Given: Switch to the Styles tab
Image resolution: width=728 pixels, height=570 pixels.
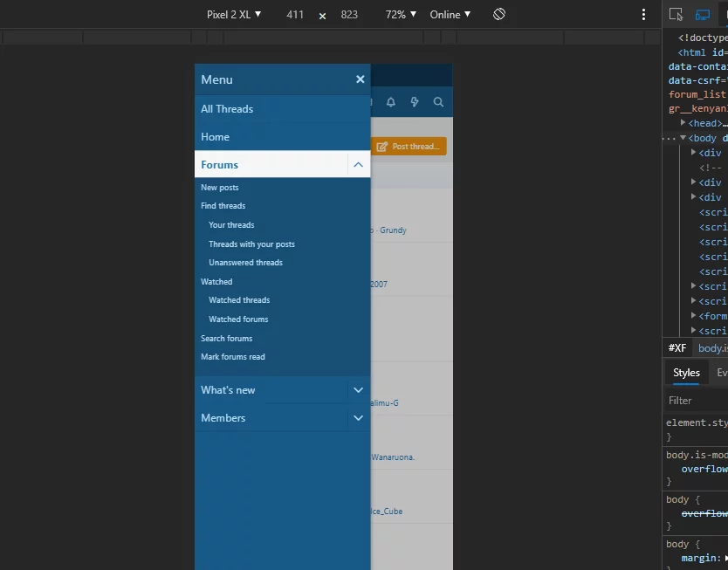Looking at the screenshot, I should 686,373.
